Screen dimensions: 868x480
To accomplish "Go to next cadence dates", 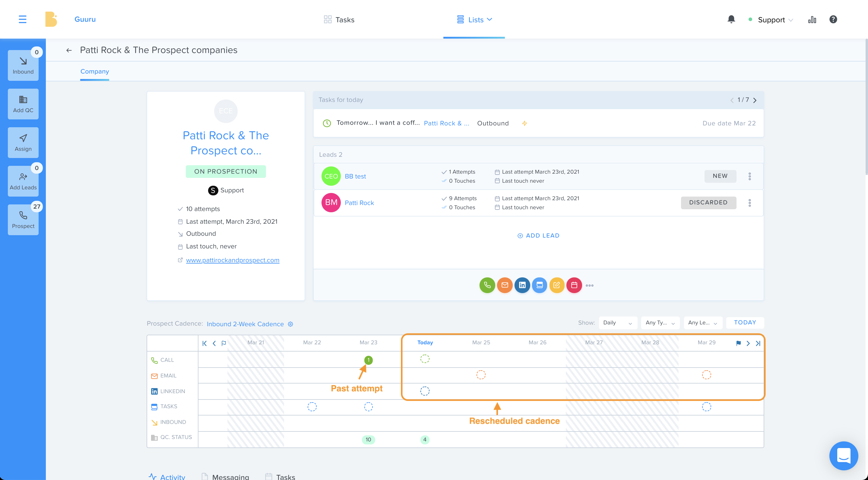I will click(748, 343).
